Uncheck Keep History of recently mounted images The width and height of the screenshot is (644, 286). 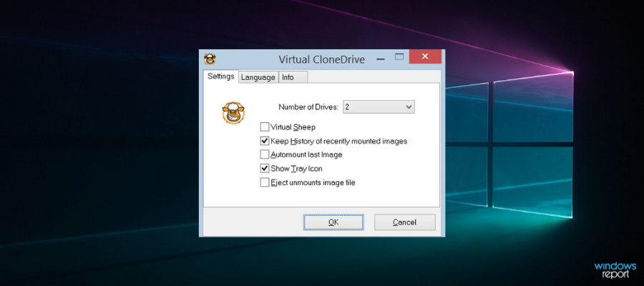point(265,141)
